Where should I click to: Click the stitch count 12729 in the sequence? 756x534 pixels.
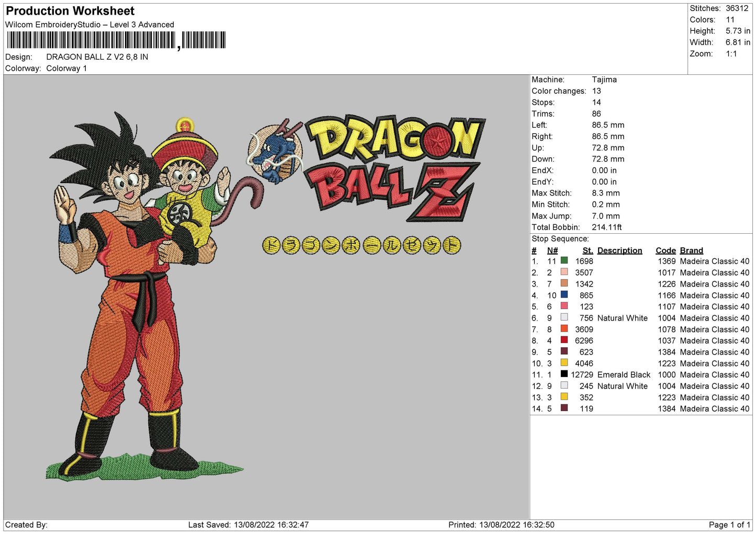coord(582,374)
